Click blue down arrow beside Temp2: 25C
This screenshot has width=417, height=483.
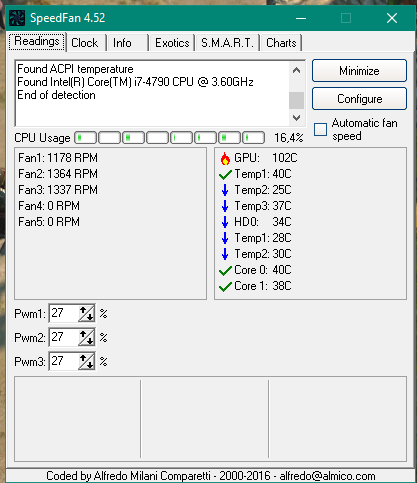[x=225, y=190]
